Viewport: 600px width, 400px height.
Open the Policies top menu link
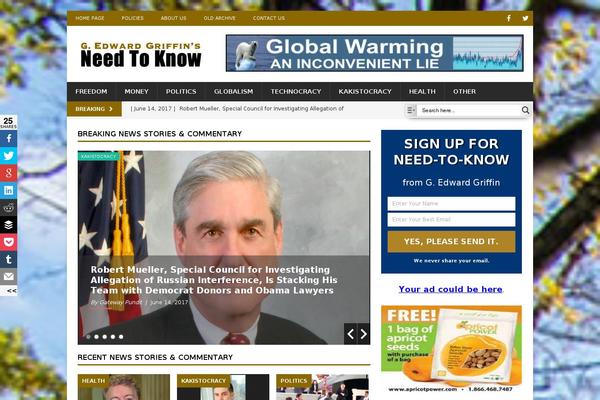tap(132, 18)
